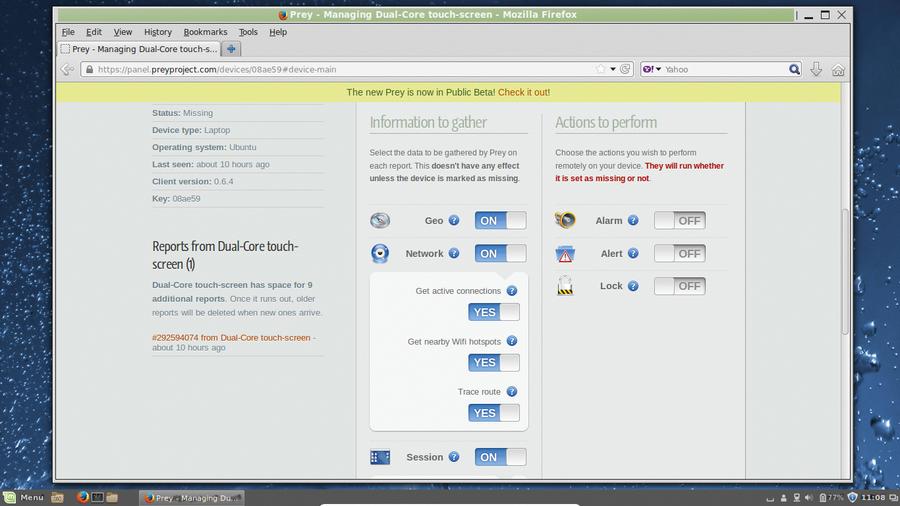Click the volume icon in system tray
The image size is (900, 506).
click(x=809, y=497)
